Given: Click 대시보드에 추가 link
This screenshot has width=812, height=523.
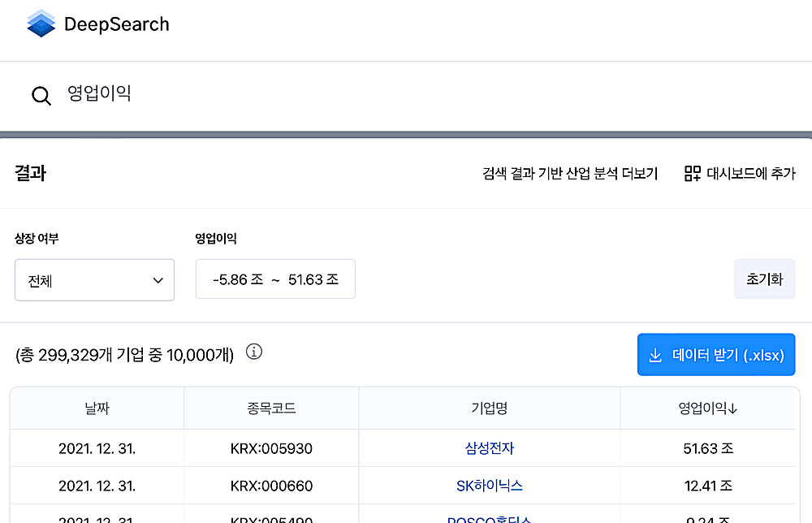Looking at the screenshot, I should (x=740, y=174).
